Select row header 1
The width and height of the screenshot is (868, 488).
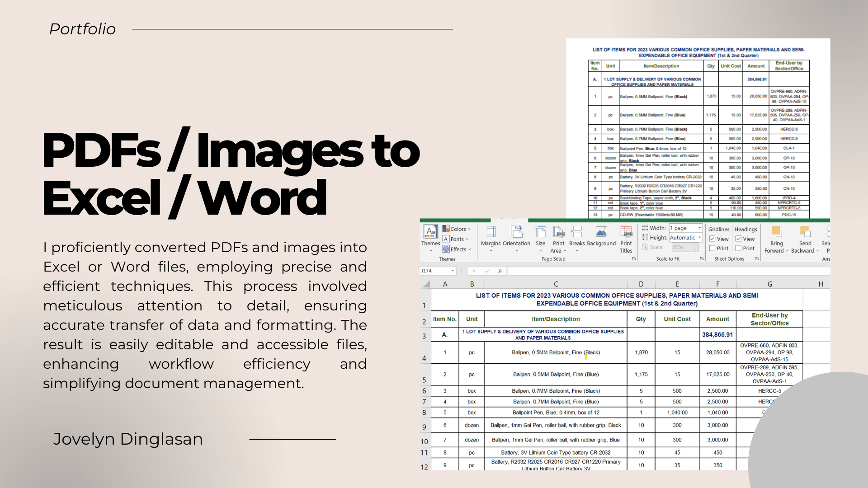pyautogui.click(x=425, y=300)
